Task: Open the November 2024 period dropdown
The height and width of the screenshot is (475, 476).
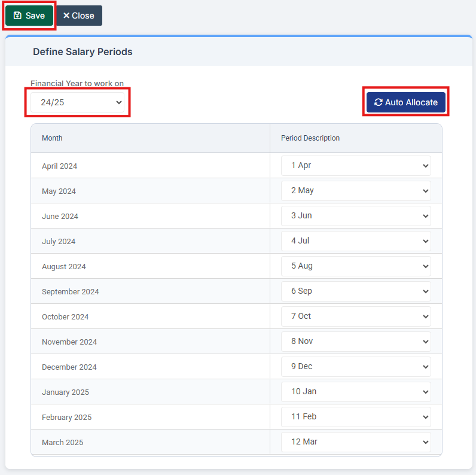Action: pyautogui.click(x=356, y=342)
